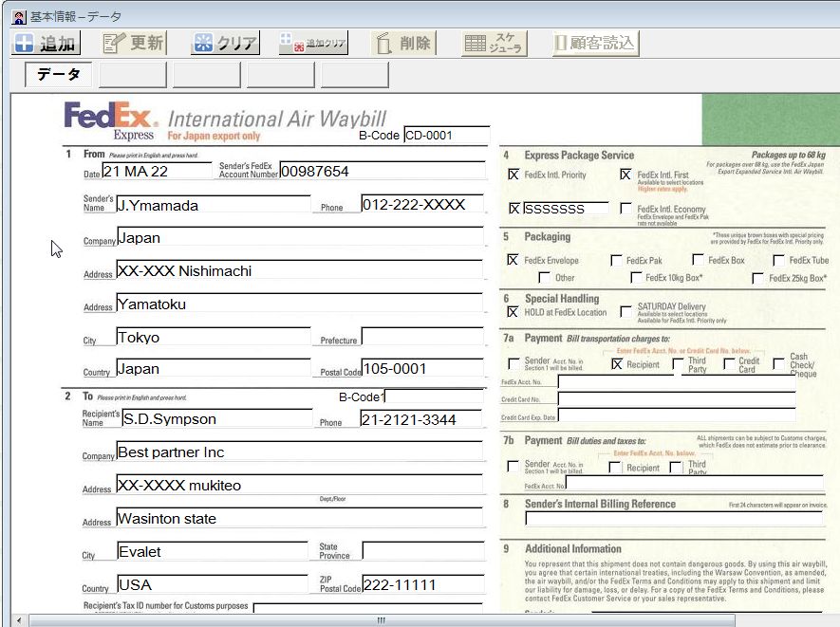Click sender Country field Japan
This screenshot has height=627, width=840.
[x=214, y=368]
